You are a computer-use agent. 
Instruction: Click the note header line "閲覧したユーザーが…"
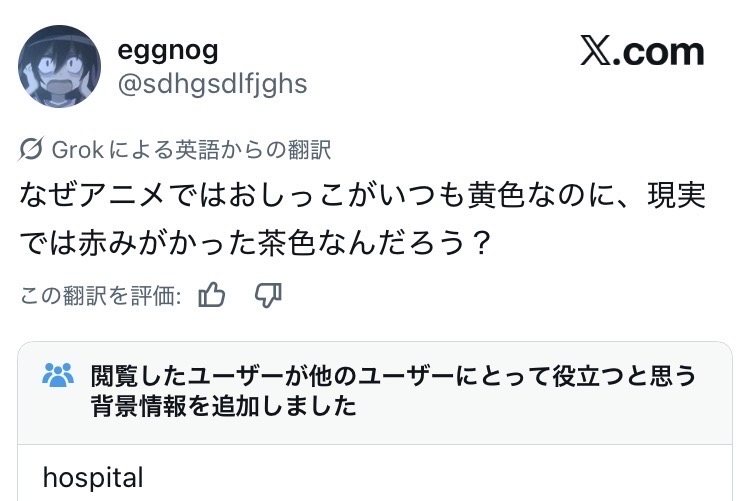[x=393, y=376]
